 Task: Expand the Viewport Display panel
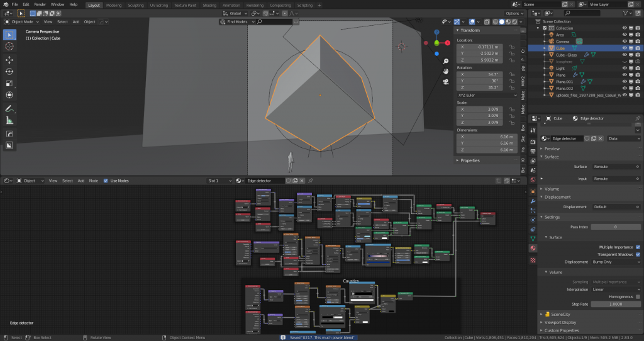560,323
